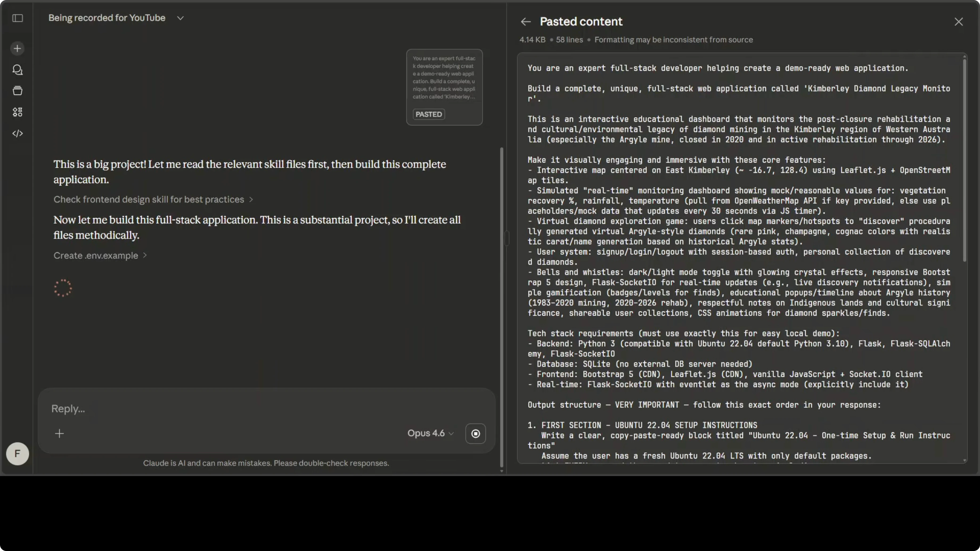The image size is (980, 551).
Task: Open the PASTED content thumbnail
Action: click(444, 87)
